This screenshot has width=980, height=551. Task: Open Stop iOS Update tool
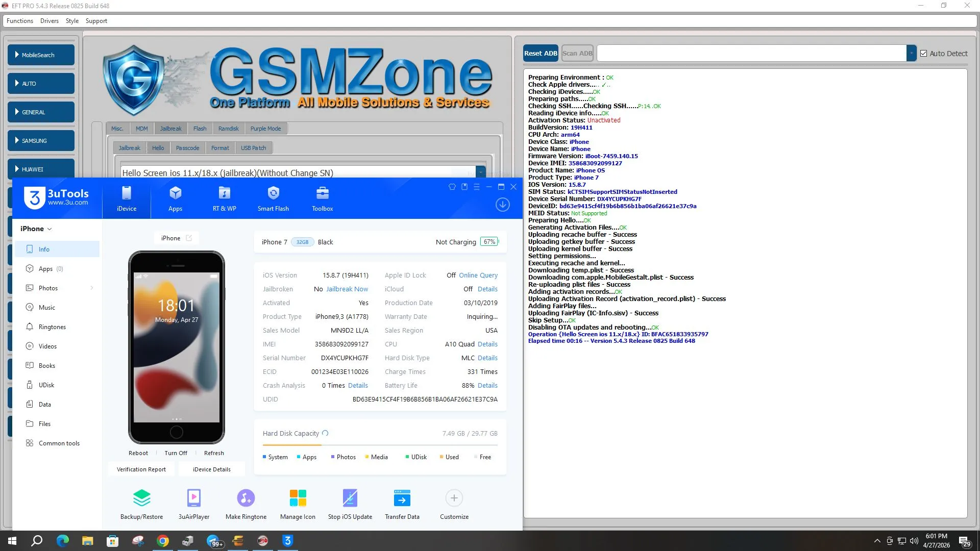[350, 498]
